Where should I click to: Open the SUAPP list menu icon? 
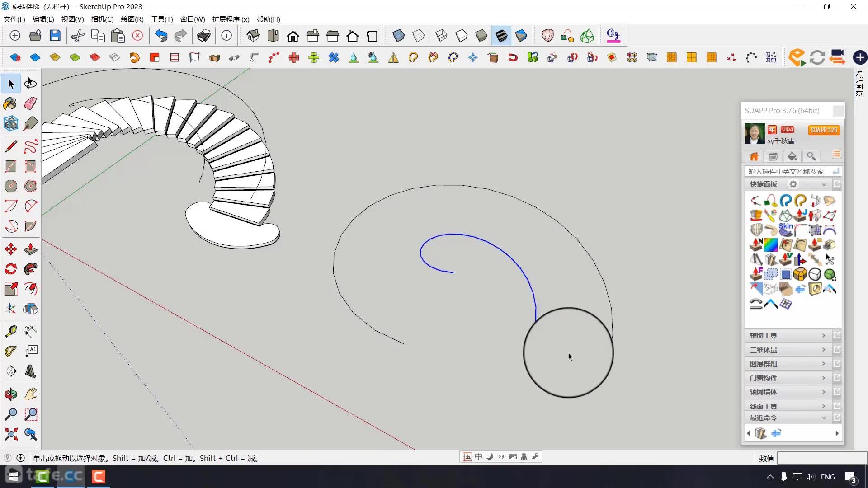click(x=836, y=155)
